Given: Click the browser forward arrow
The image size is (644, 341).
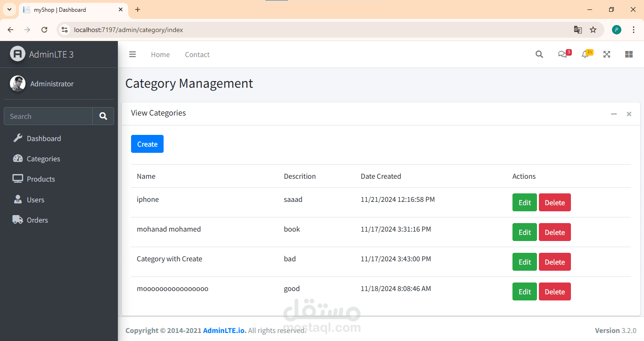Looking at the screenshot, I should point(27,30).
